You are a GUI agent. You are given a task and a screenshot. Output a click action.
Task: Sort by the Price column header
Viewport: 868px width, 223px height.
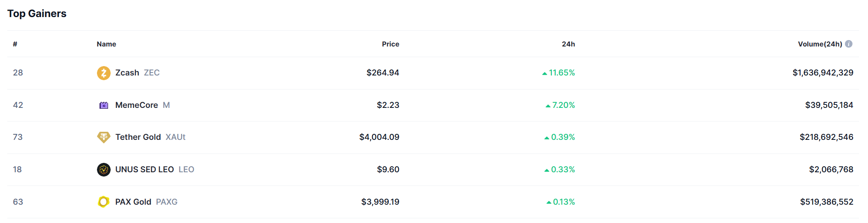[x=390, y=44]
